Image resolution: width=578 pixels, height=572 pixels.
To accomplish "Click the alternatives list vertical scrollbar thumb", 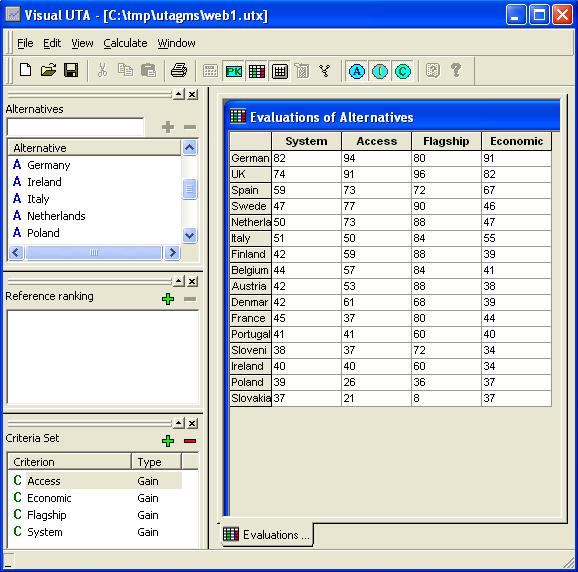I will point(189,189).
